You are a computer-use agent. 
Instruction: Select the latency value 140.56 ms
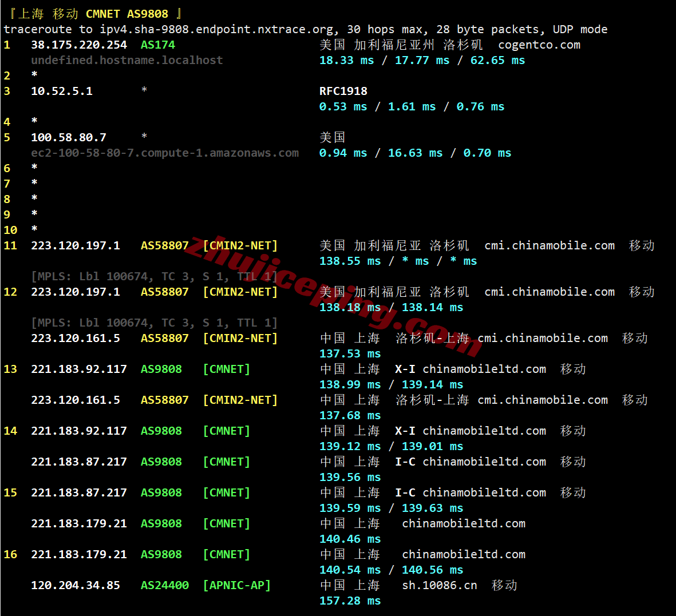point(432,570)
